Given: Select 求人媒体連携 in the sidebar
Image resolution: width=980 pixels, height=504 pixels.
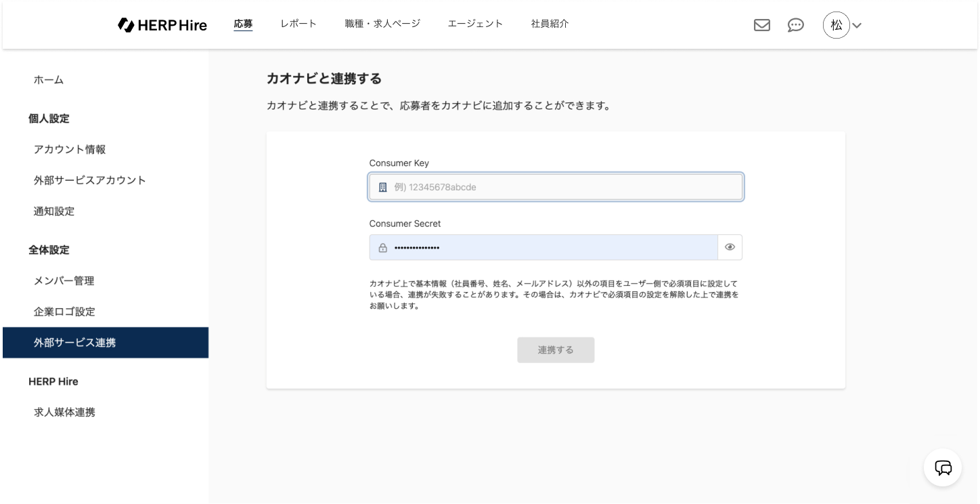Looking at the screenshot, I should point(65,412).
